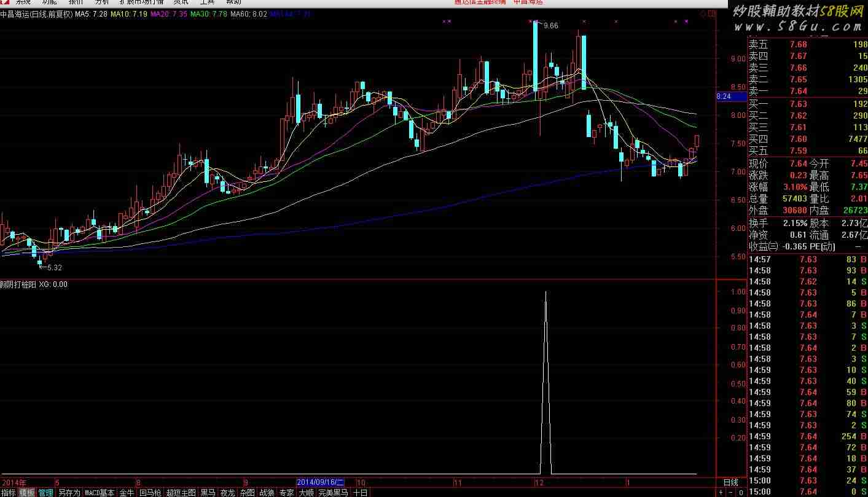Open the 战狼 template tab
This screenshot has height=497, width=868.
(x=267, y=493)
